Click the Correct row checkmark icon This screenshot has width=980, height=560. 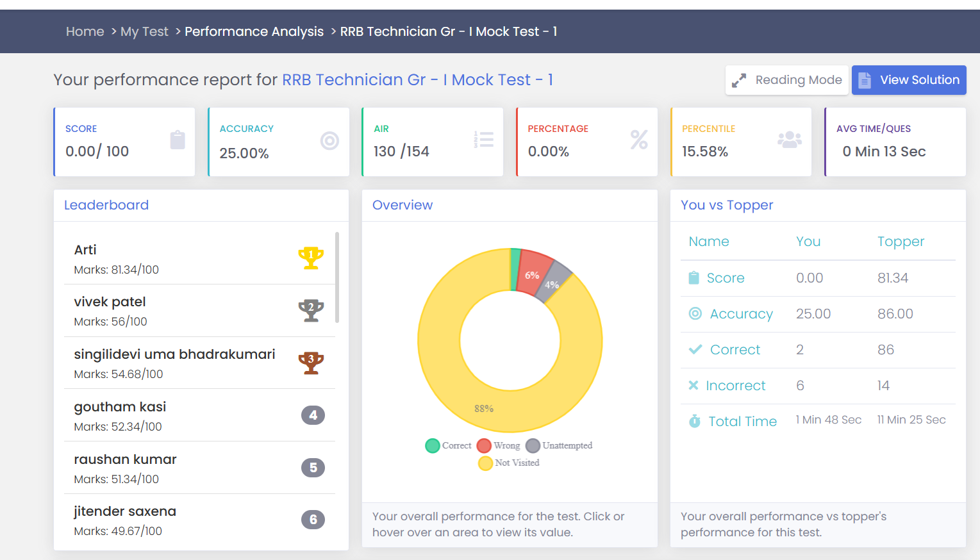(x=695, y=350)
